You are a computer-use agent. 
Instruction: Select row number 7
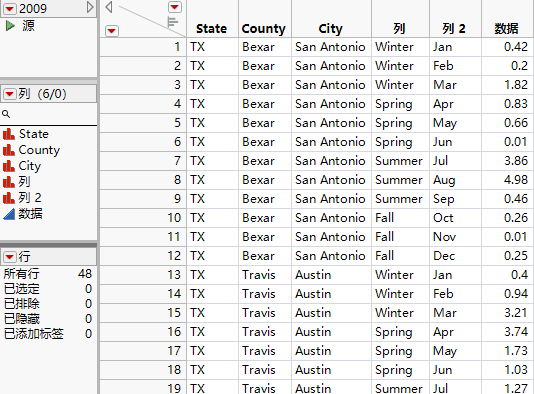[143, 161]
